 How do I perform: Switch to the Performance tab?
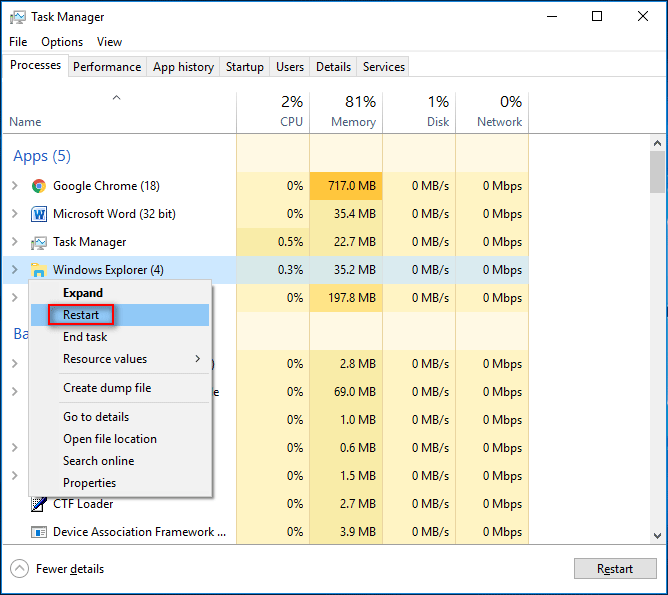click(x=107, y=67)
